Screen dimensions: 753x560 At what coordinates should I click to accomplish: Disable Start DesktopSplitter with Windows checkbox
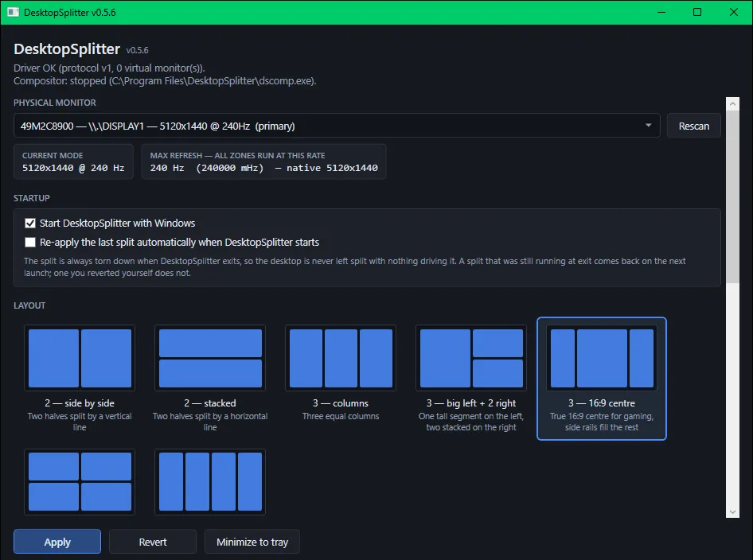[30, 224]
